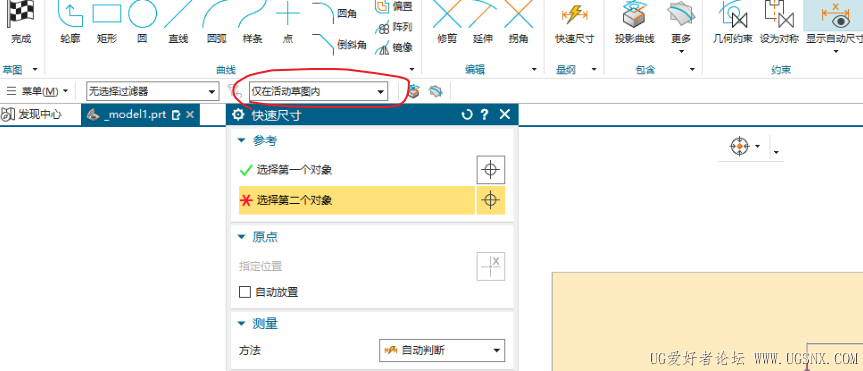Click the 投影曲线 project curve icon
Viewport: 863px width, 371px height.
(x=635, y=14)
